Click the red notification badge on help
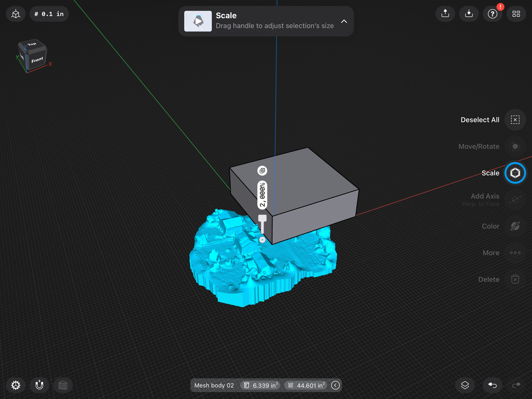 [x=500, y=7]
